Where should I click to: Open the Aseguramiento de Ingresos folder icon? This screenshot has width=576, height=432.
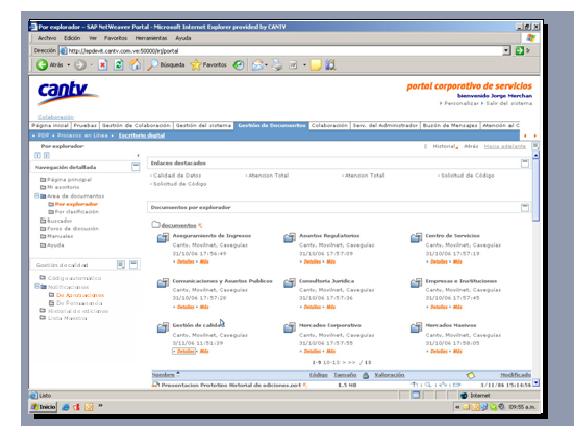[163, 238]
